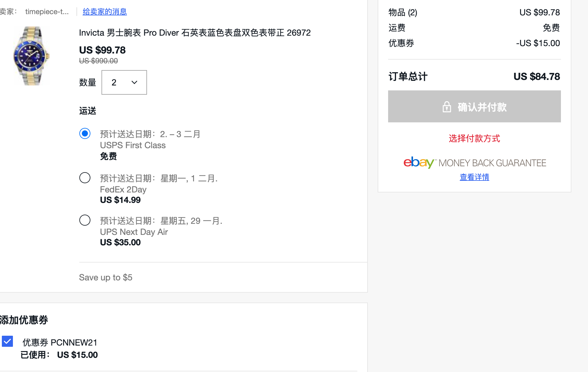Screen dimensions: 588x372
Task: Click the eBay Money Back Guarantee logo
Action: pyautogui.click(x=475, y=163)
